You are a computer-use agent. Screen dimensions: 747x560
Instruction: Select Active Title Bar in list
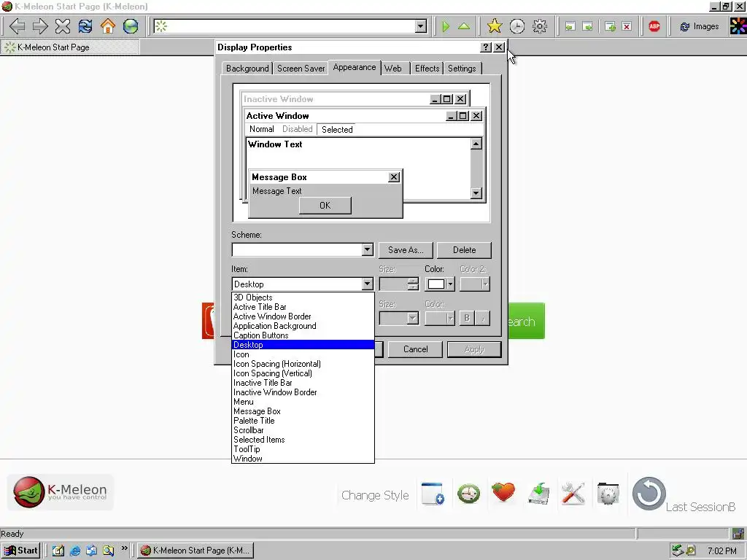point(303,307)
